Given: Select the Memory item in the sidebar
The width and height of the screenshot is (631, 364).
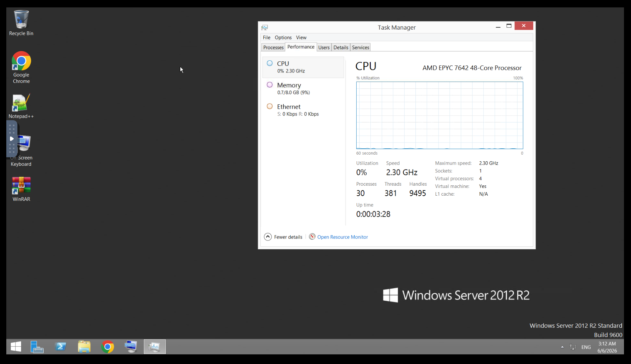Looking at the screenshot, I should coord(303,88).
